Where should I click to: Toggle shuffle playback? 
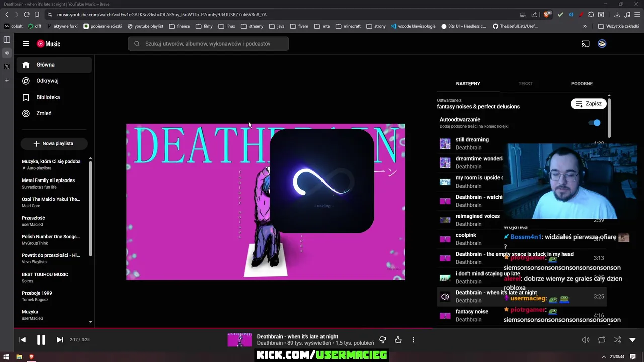pos(617,340)
